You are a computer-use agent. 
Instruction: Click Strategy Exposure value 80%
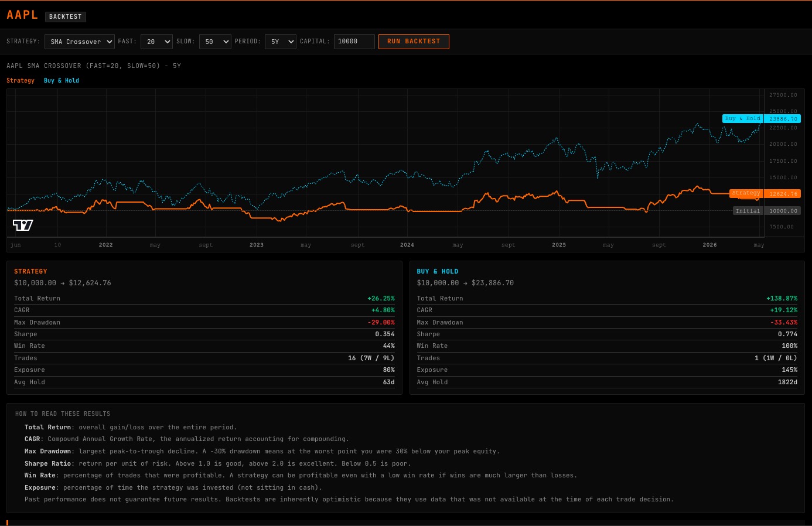[389, 370]
